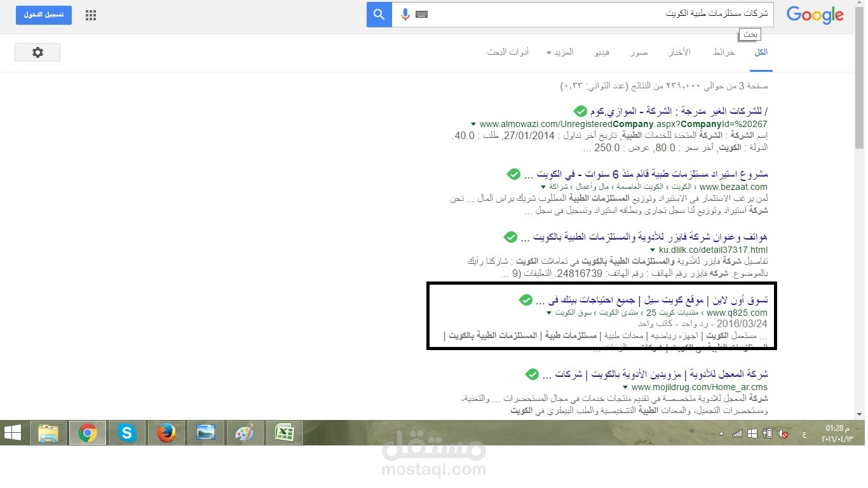
Task: Activate voice search microphone icon
Action: tap(405, 14)
